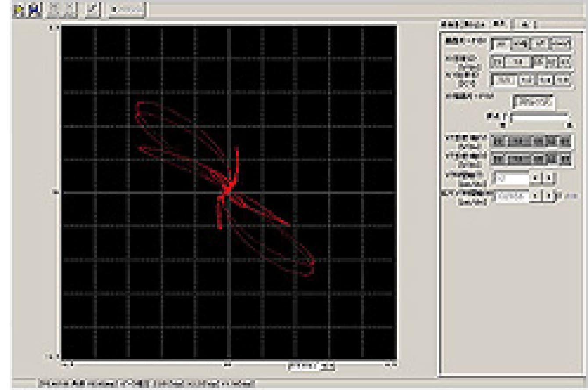The height and width of the screenshot is (390, 588).
Task: Click the greyed numeric field in the bottom row
Action: coord(511,196)
